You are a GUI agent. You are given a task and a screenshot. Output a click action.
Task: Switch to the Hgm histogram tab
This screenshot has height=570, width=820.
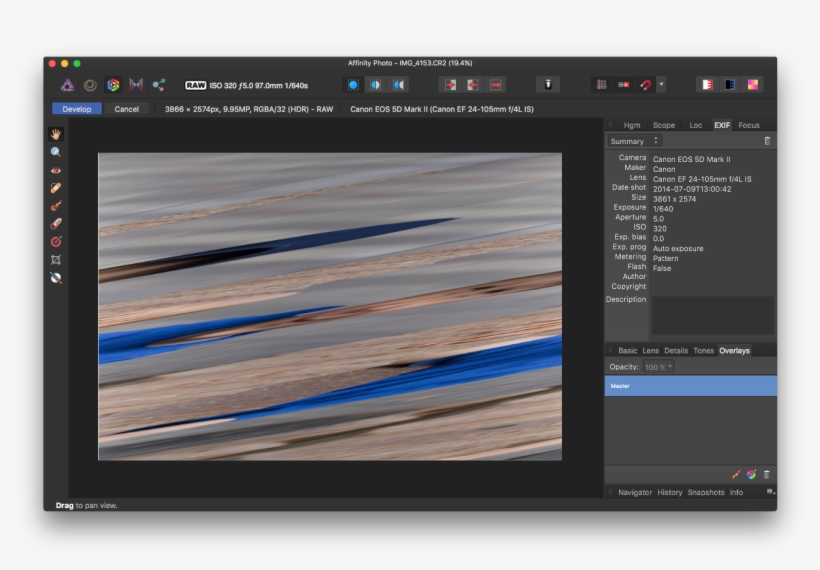tap(631, 125)
